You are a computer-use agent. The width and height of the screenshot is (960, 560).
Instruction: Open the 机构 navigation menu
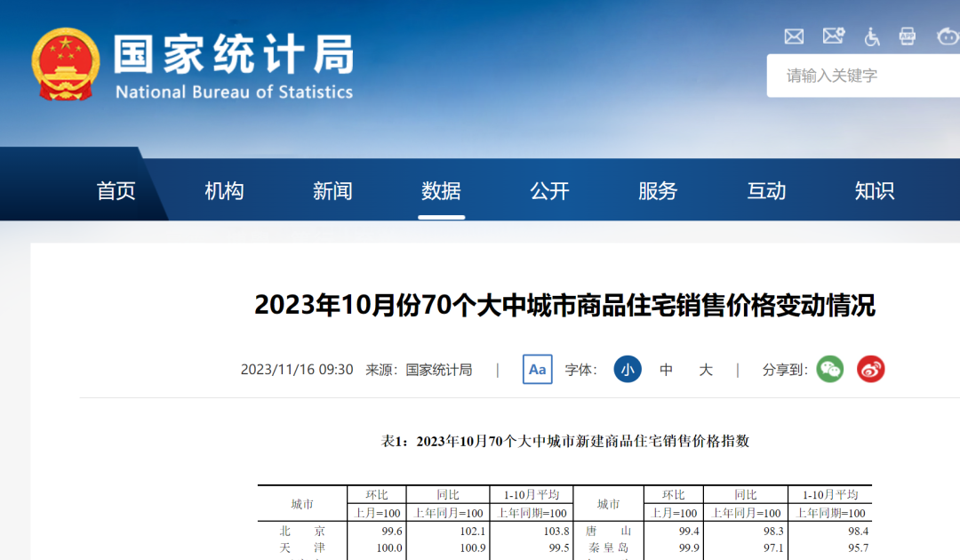(x=224, y=190)
